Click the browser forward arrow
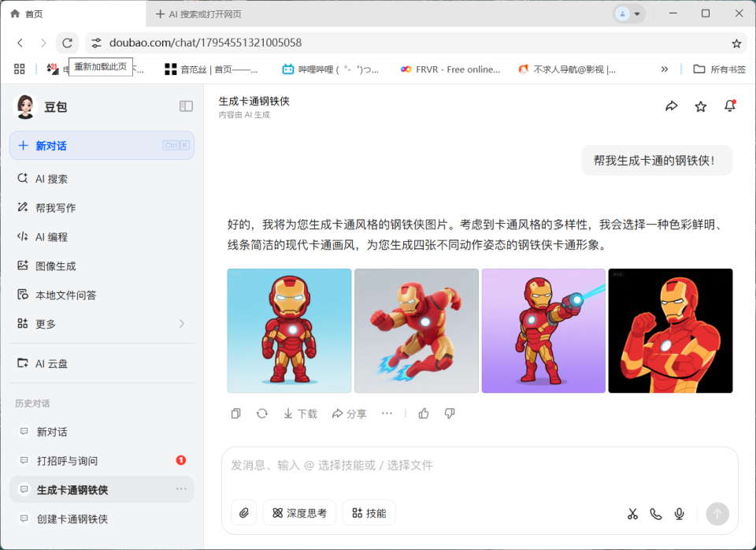The image size is (756, 550). pyautogui.click(x=43, y=43)
